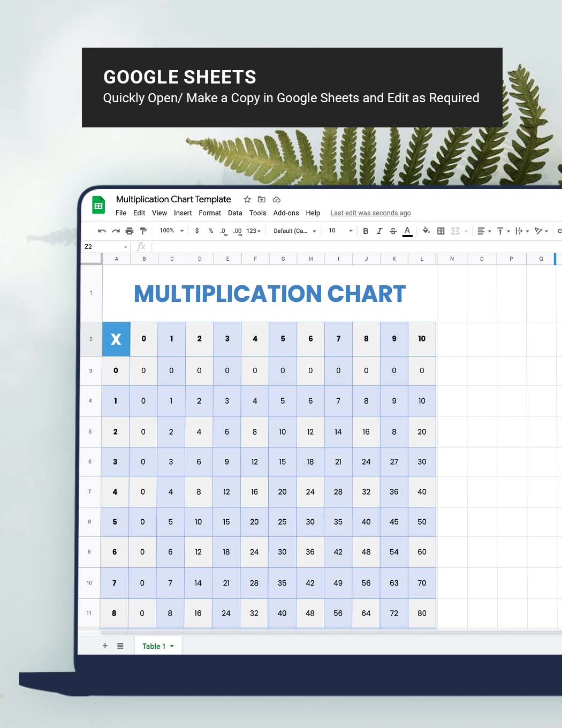562x728 pixels.
Task: Toggle bold formatting
Action: coord(366,231)
